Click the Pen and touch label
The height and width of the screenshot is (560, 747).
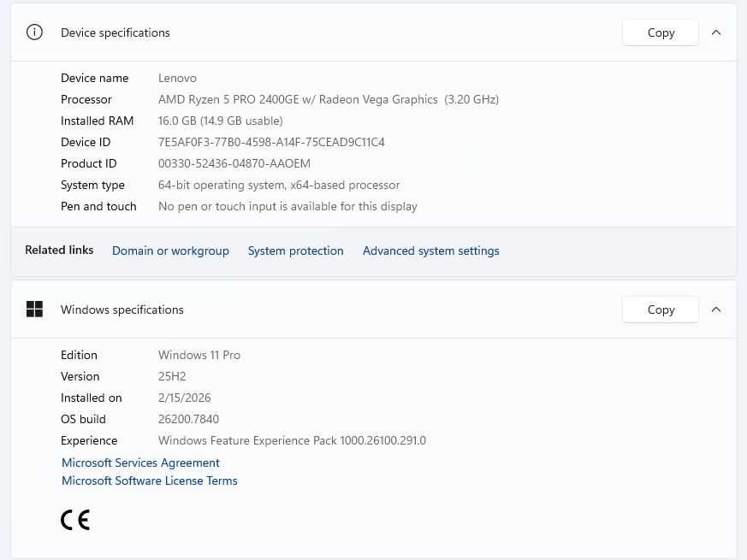98,206
